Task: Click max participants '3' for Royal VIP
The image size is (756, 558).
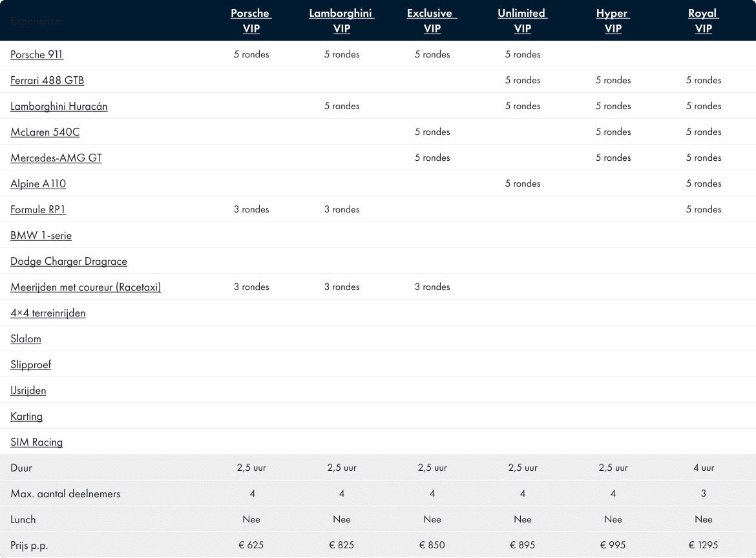Action: pyautogui.click(x=704, y=493)
